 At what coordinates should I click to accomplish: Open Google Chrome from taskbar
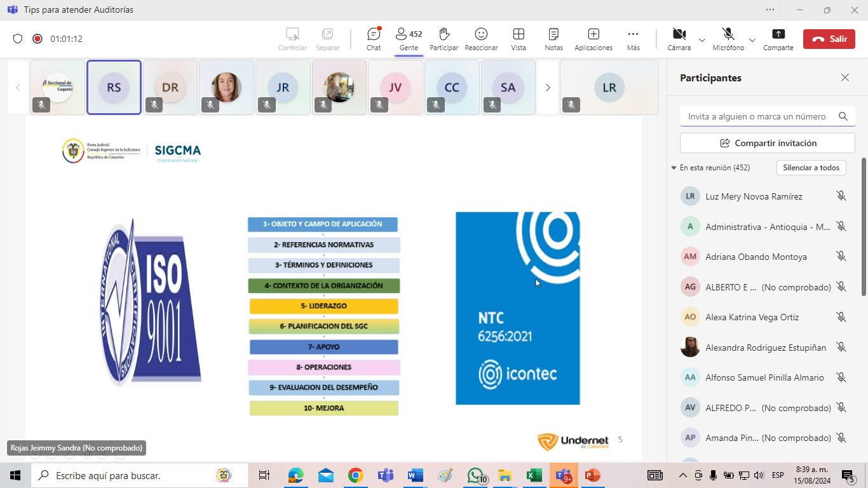356,475
